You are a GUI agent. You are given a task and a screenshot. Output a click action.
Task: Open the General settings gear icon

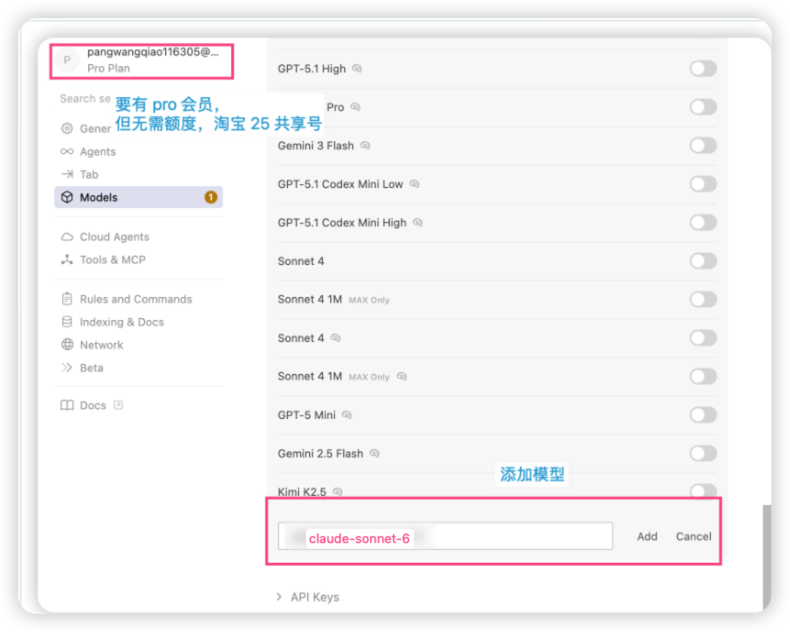[x=67, y=128]
